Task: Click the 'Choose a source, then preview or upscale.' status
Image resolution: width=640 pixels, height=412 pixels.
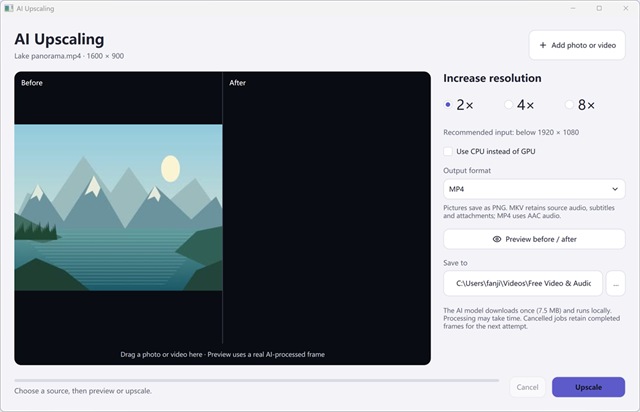Action: pyautogui.click(x=83, y=391)
